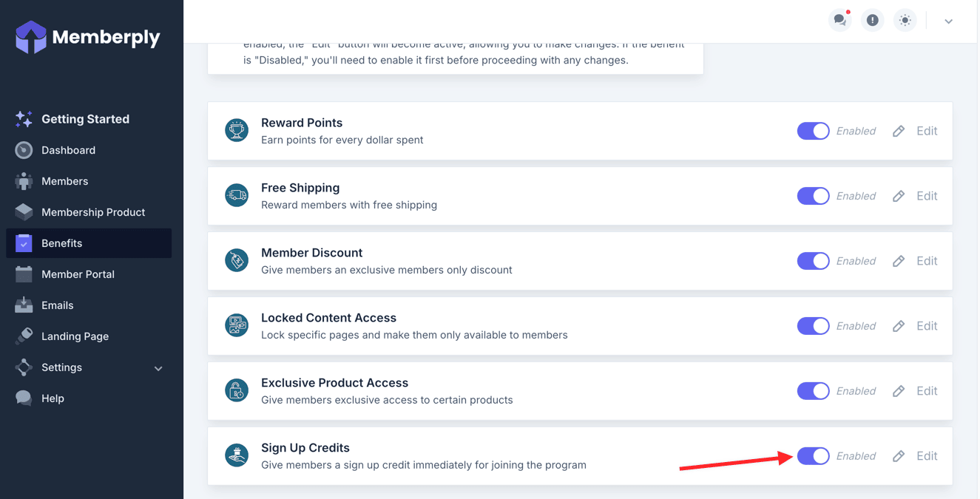Click the Exclusive Product Access lock icon

click(237, 391)
